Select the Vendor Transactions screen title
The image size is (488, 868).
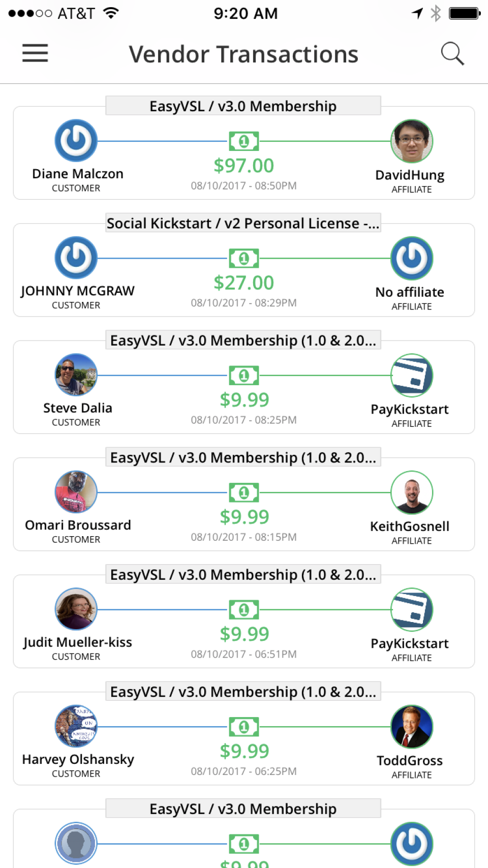(243, 54)
